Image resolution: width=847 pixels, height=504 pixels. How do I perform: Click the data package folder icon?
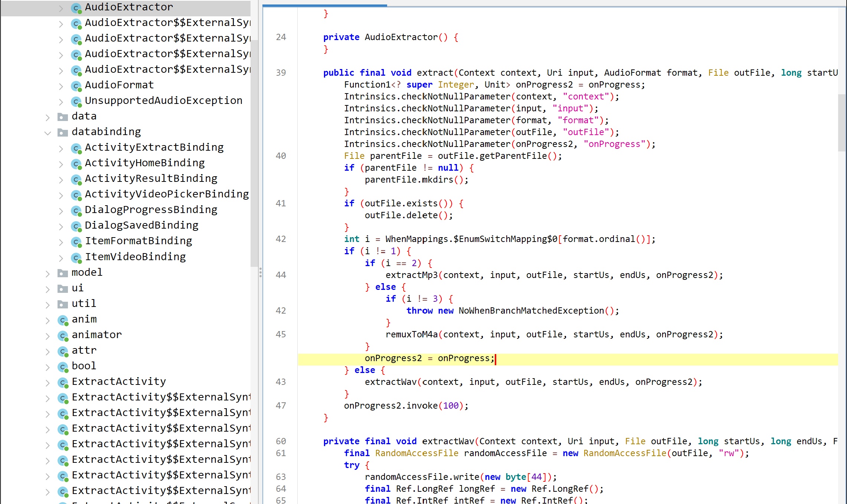(x=63, y=117)
